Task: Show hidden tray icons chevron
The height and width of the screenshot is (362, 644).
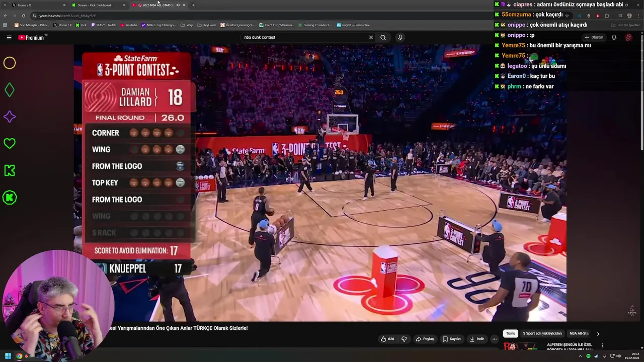Action: (x=580, y=356)
